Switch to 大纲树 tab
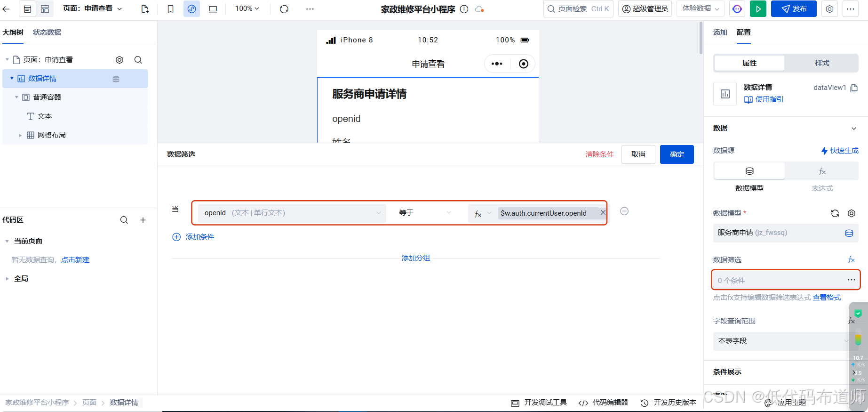868x412 pixels. pyautogui.click(x=13, y=32)
